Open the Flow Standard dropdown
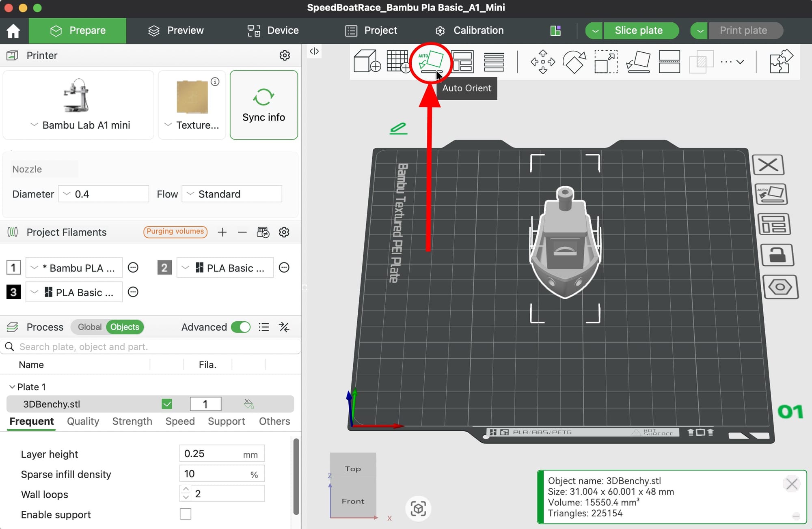Image resolution: width=812 pixels, height=529 pixels. (x=232, y=194)
